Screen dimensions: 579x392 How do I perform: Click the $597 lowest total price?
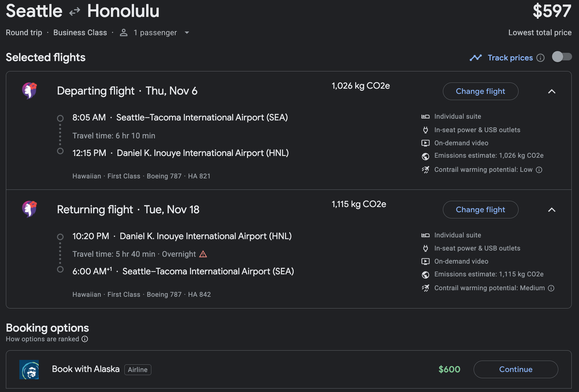click(x=552, y=11)
